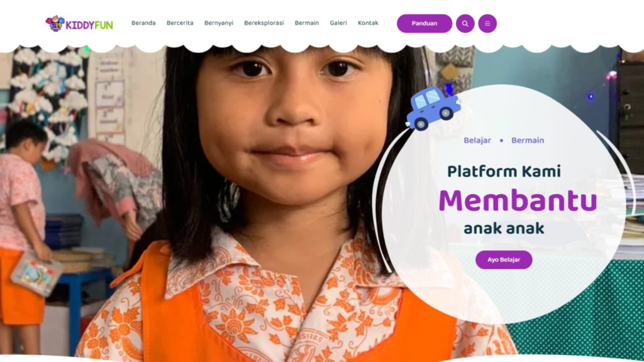Click the Membantu headline text
644x362 pixels.
tap(518, 200)
